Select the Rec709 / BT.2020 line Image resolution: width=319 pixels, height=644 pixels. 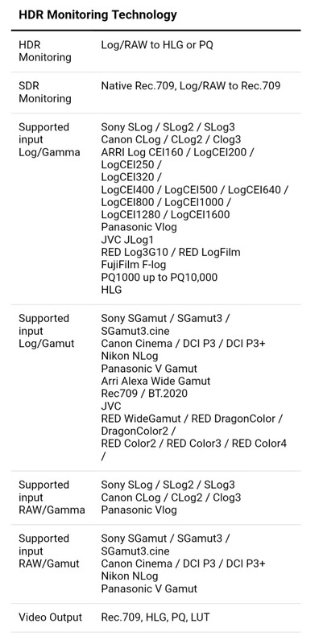pos(144,394)
